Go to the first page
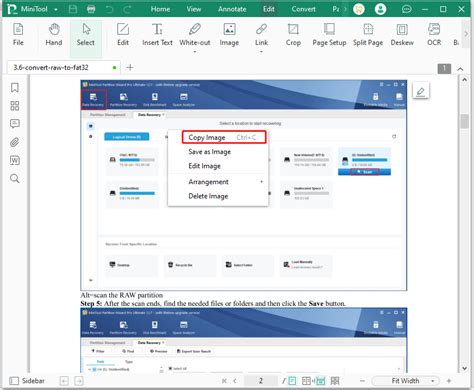Screen dimensions: 474x390 224,381
